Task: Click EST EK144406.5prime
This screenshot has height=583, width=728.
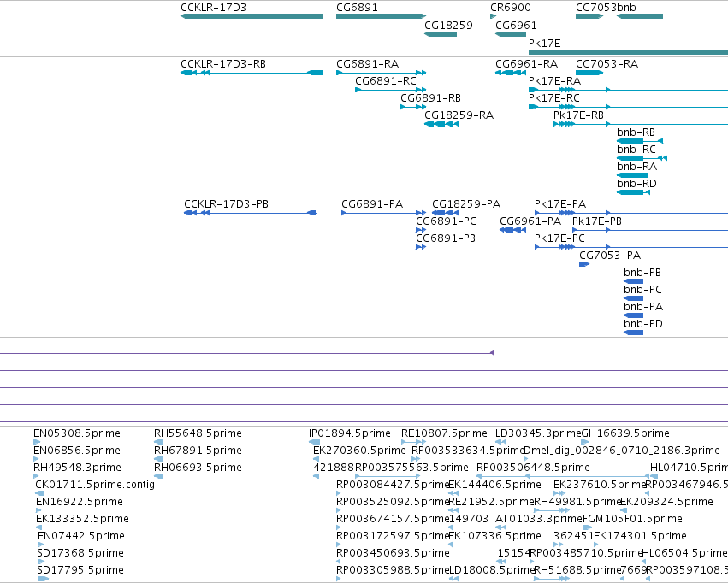Action: click(453, 493)
